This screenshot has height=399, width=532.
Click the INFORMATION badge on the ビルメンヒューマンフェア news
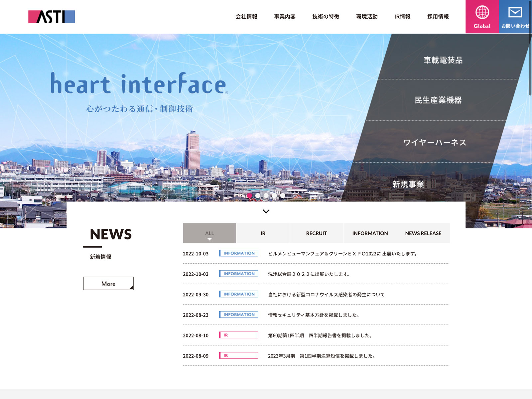tap(238, 253)
